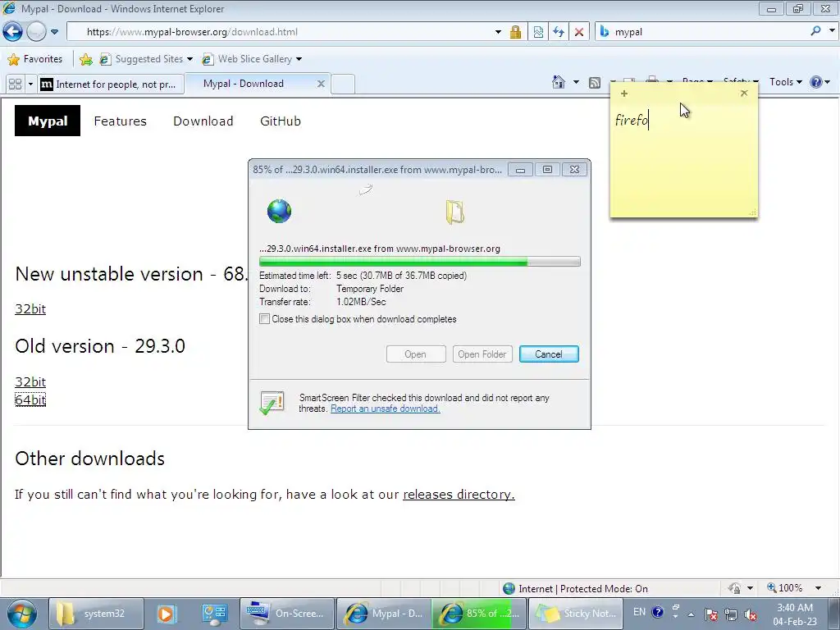Click the 64bit download link

30,399
